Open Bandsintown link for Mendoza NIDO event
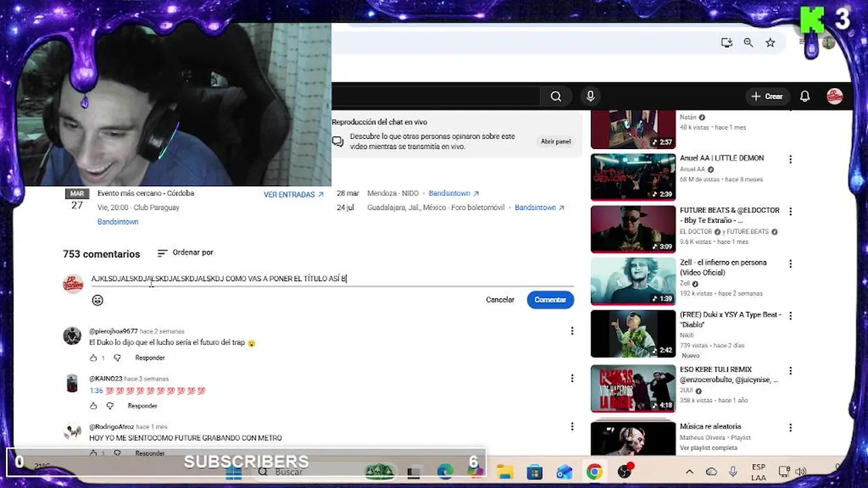This screenshot has height=488, width=868. pyautogui.click(x=454, y=193)
